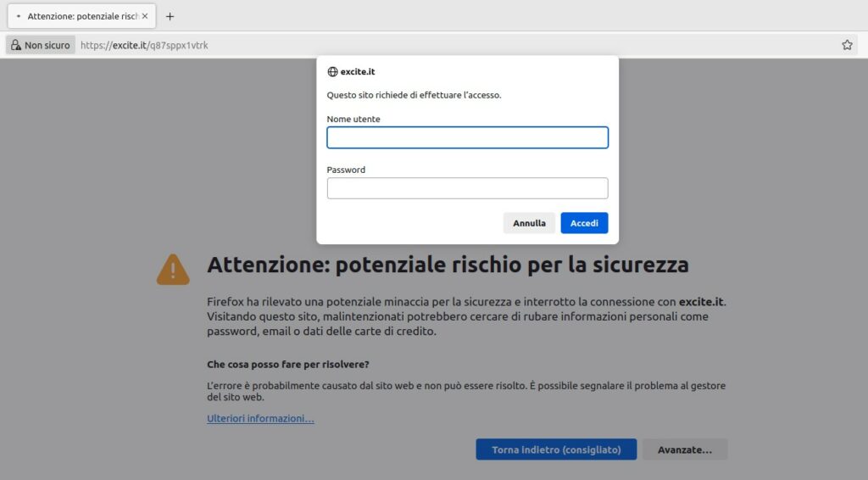This screenshot has height=480, width=868.
Task: Choose "Torna indietro (consigliato)"
Action: [x=556, y=449]
